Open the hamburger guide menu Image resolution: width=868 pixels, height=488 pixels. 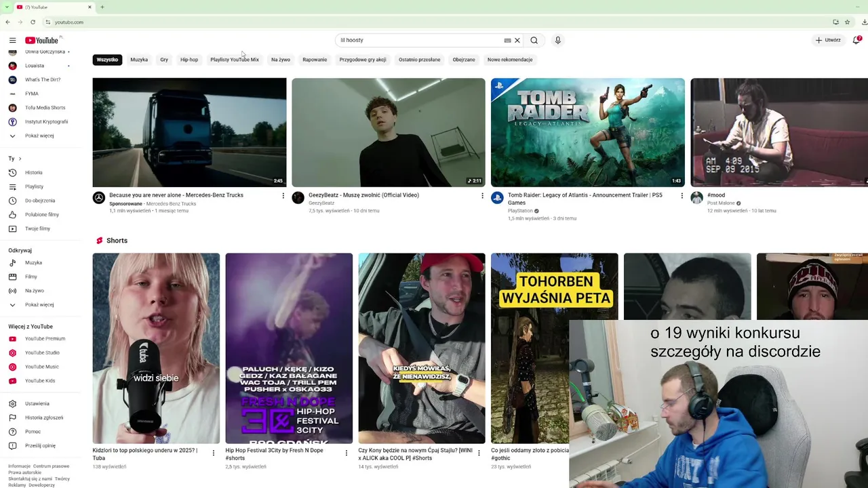pyautogui.click(x=12, y=40)
